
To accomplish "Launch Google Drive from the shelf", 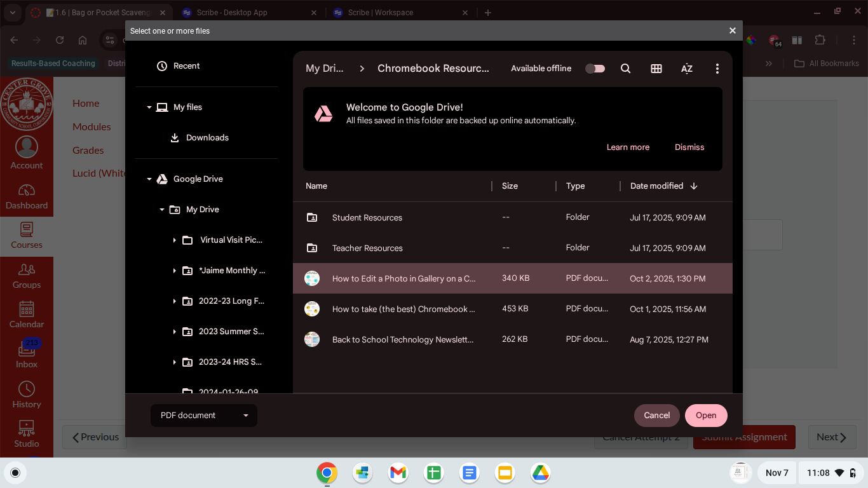I will click(541, 473).
